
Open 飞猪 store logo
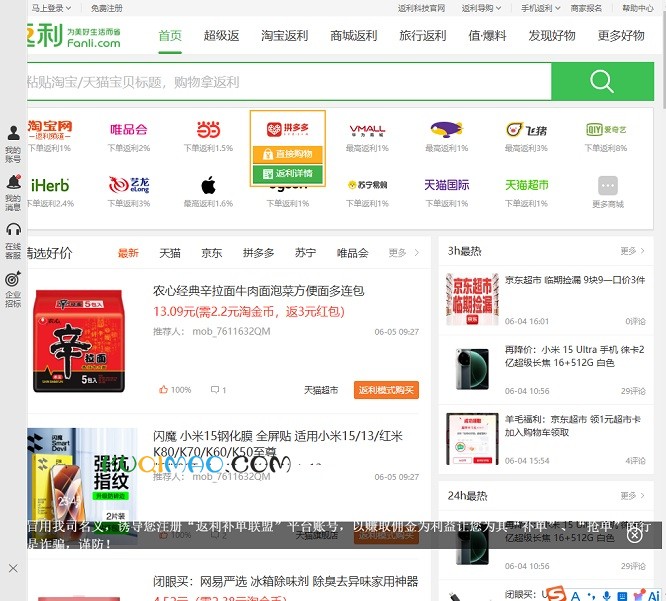tap(526, 130)
